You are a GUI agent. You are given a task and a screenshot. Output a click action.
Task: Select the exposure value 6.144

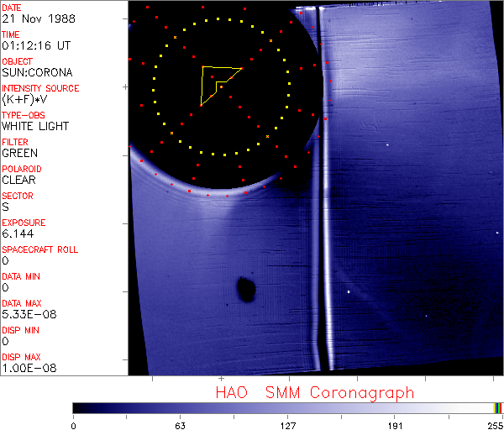click(x=18, y=233)
